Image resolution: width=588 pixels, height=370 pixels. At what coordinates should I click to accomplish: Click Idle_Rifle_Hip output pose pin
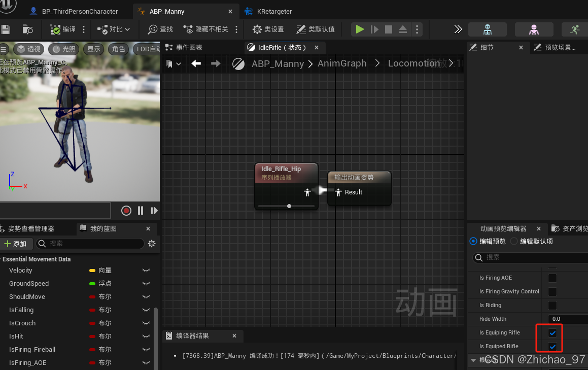point(307,192)
